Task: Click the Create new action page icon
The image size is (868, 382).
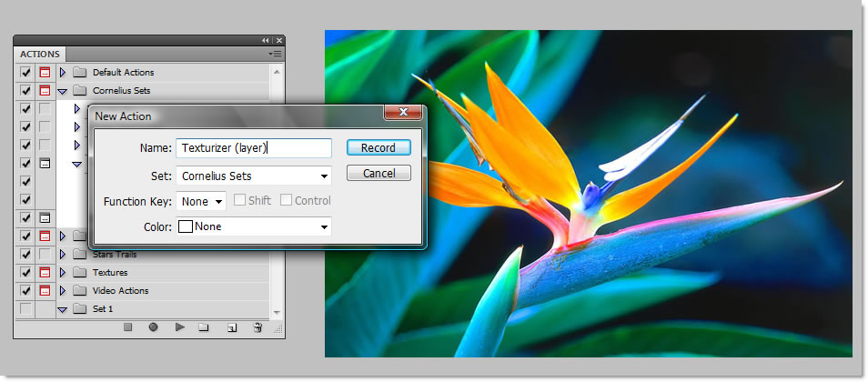Action: [232, 327]
